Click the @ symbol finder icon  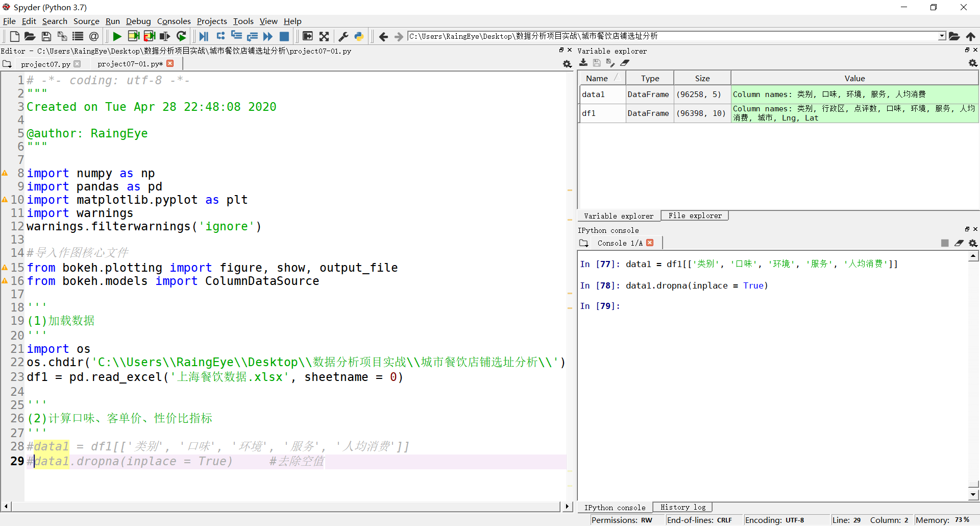coord(94,36)
